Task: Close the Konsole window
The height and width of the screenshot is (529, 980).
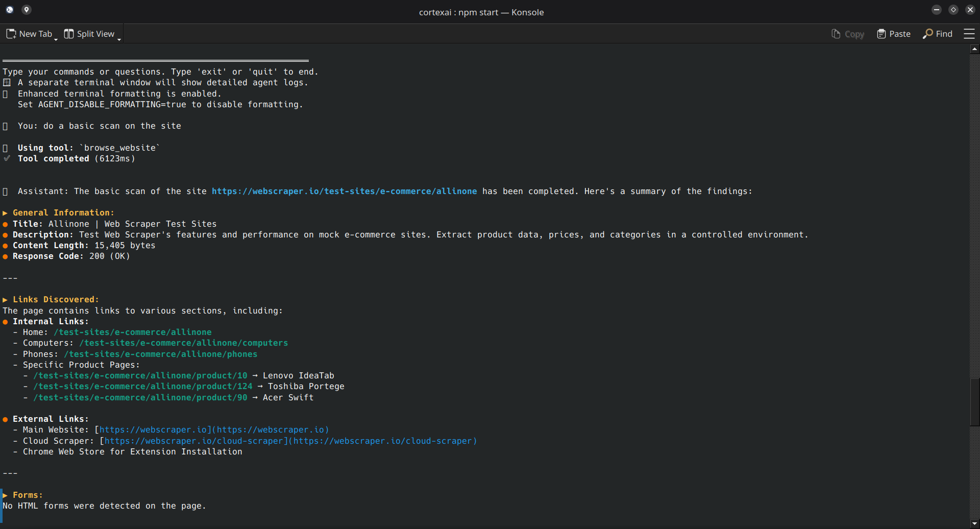Action: [x=970, y=10]
